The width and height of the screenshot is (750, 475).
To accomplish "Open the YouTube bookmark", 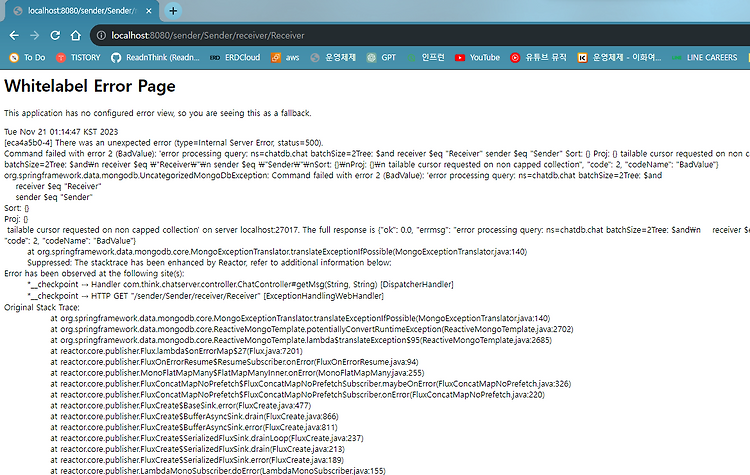I will click(x=477, y=57).
